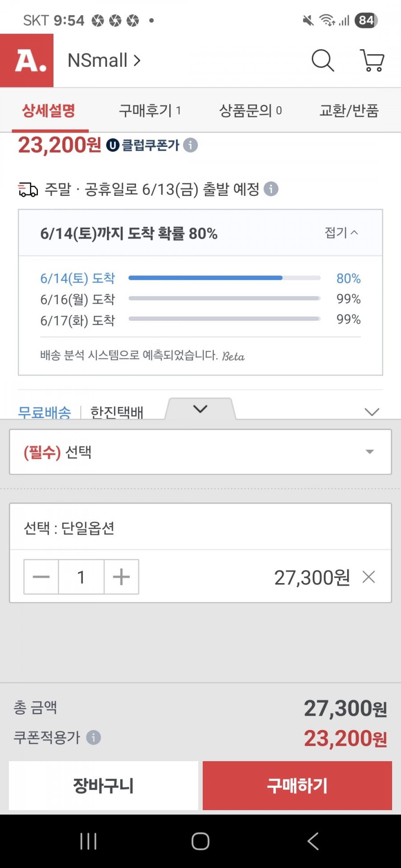Screen dimensions: 401x868
Task: Increase quantity with the plus button
Action: pos(121,577)
